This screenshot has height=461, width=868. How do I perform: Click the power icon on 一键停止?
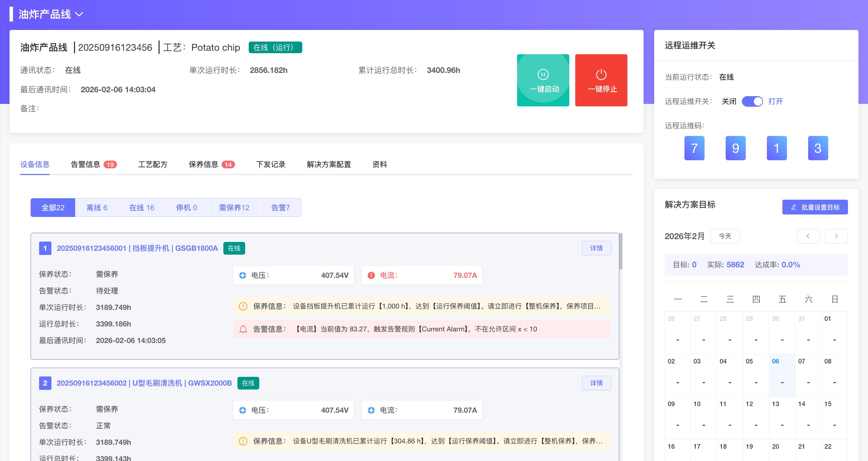pos(601,74)
